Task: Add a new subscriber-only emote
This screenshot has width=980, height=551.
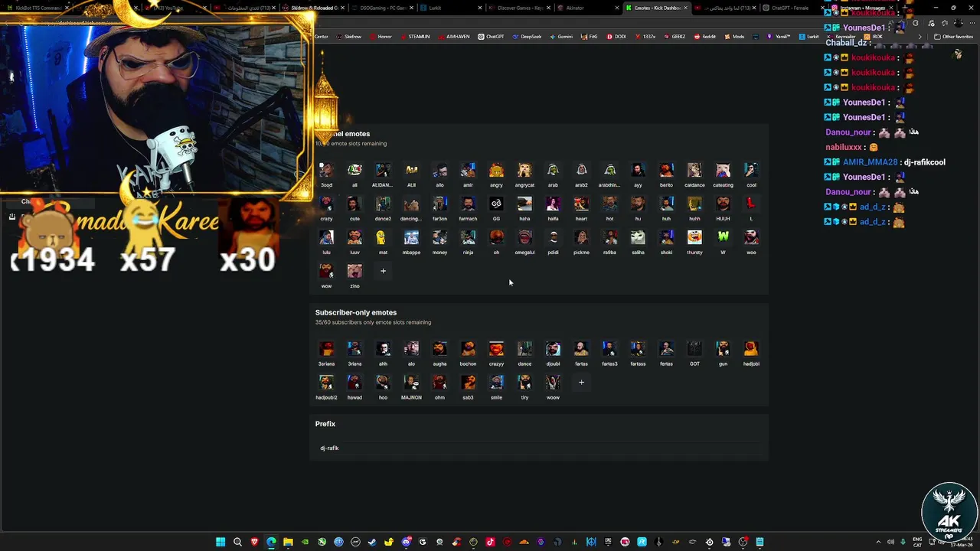Action: coord(581,382)
